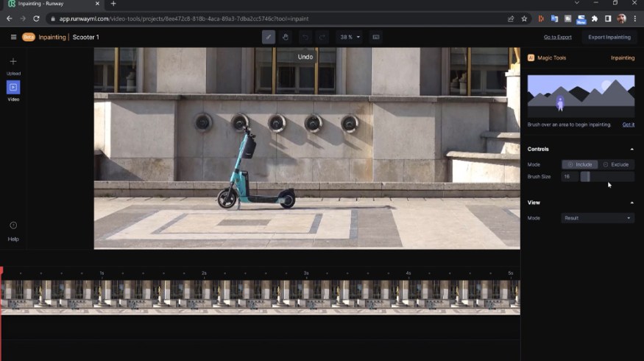Open the hamburger menu
This screenshot has width=644, height=361.
(13, 37)
